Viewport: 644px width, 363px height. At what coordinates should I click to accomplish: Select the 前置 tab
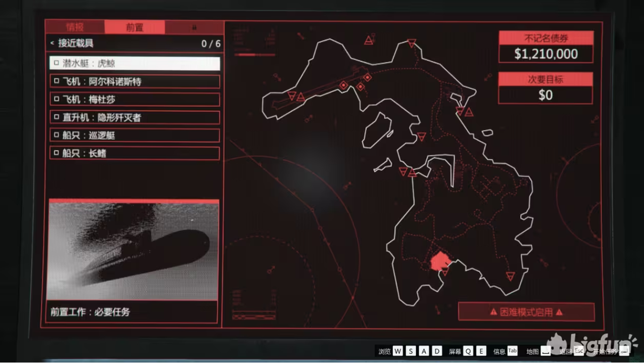click(x=135, y=27)
